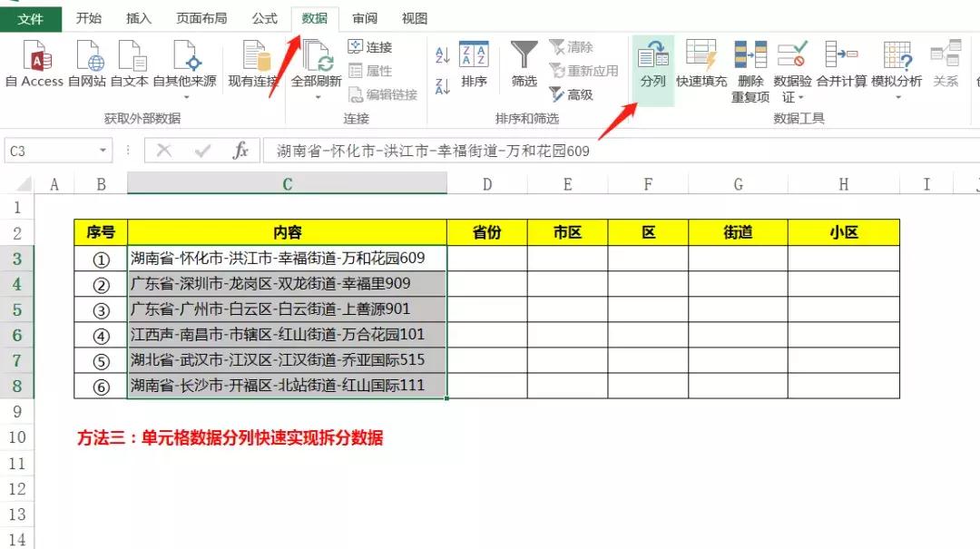Switch to the Home (开始) ribbon tab

(x=89, y=18)
